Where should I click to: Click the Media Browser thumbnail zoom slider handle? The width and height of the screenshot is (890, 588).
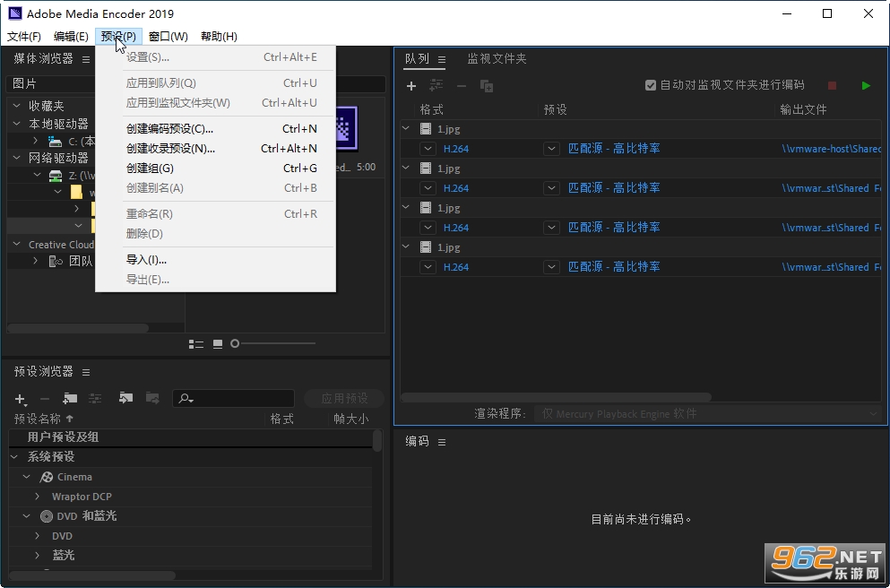(x=235, y=343)
